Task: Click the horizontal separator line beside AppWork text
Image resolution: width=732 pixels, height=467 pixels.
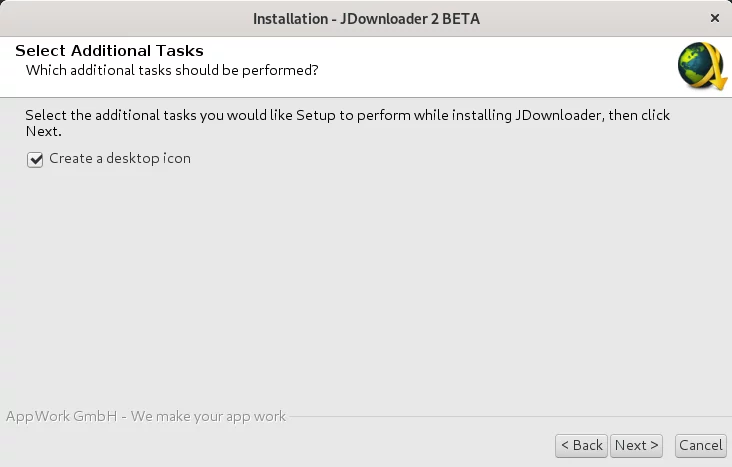Action: coord(509,416)
